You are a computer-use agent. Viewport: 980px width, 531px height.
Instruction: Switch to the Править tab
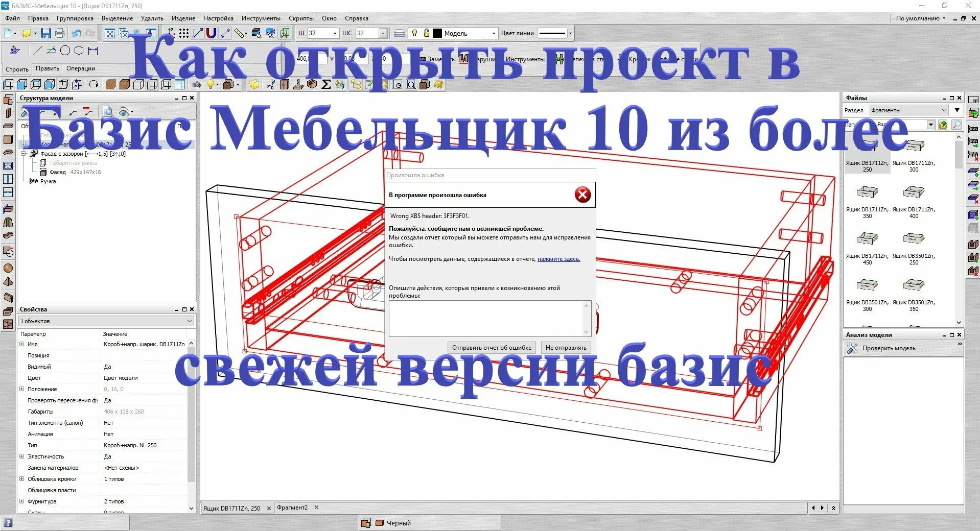point(48,68)
